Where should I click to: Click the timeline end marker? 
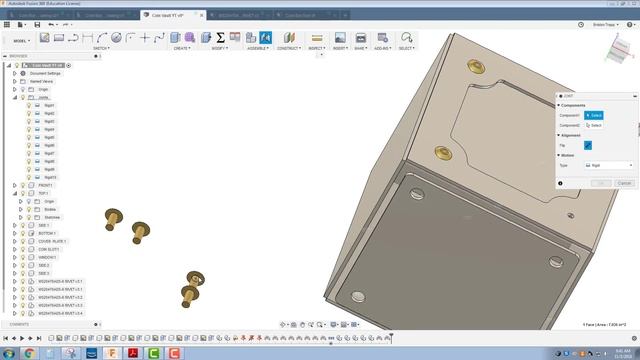(391, 337)
